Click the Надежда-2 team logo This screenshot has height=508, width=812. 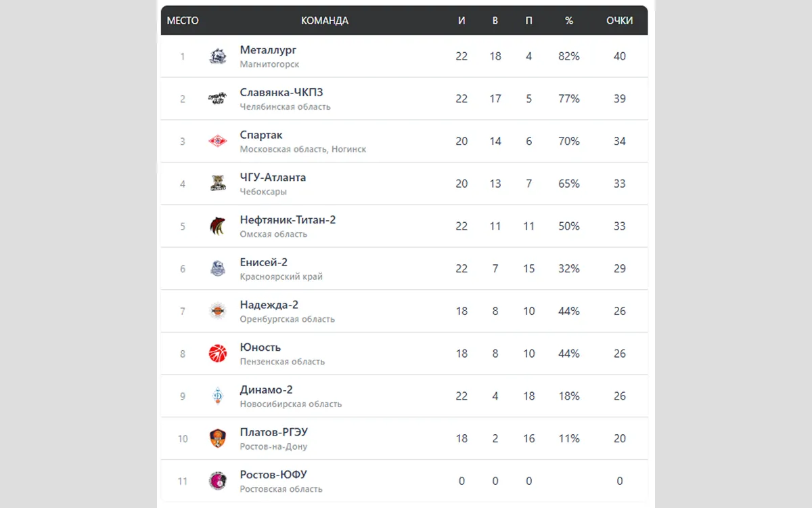tap(217, 311)
